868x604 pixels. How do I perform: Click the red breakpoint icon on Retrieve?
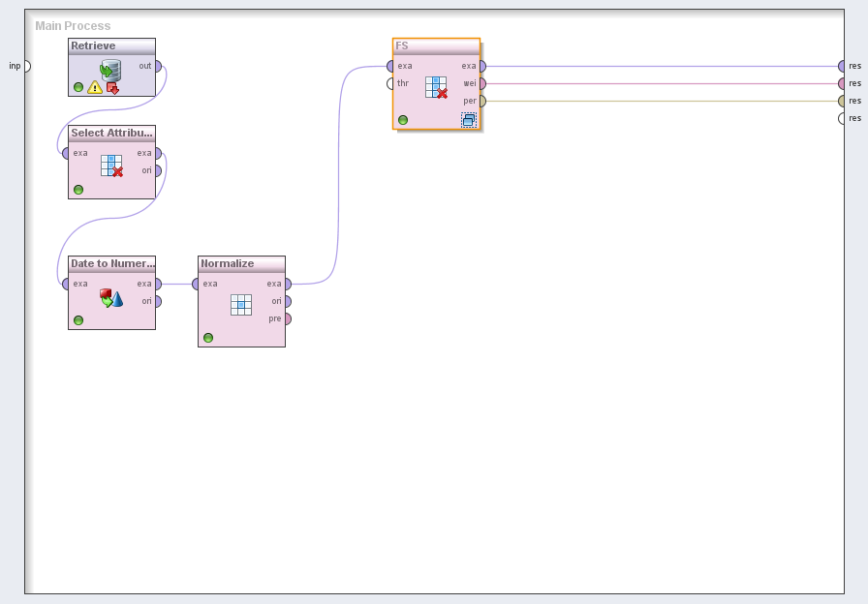tap(112, 88)
